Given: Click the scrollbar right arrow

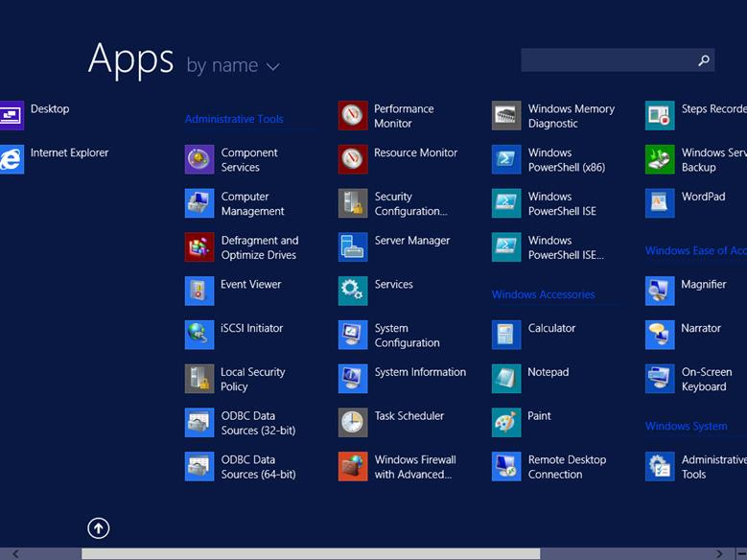Looking at the screenshot, I should point(719,553).
